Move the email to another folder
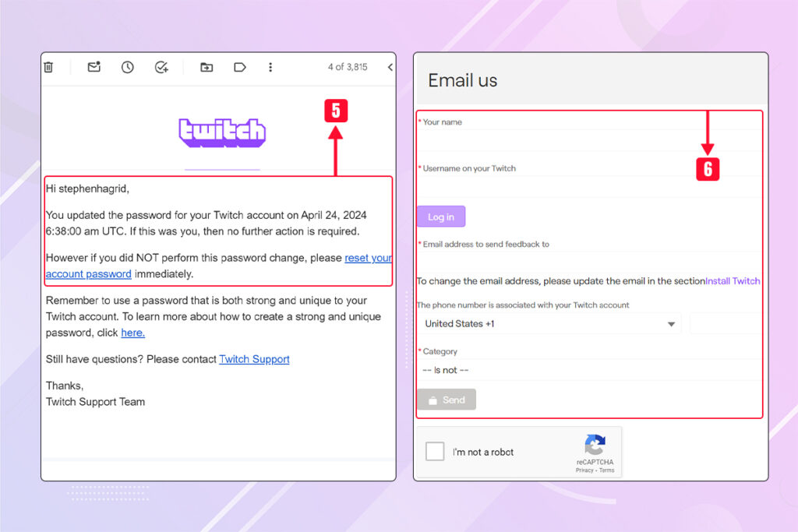The height and width of the screenshot is (532, 798). (x=206, y=67)
